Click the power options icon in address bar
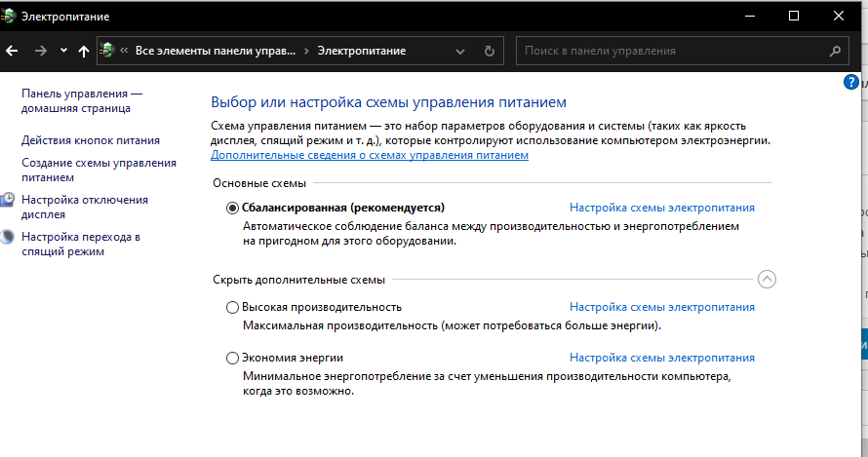This screenshot has width=868, height=457. [107, 51]
